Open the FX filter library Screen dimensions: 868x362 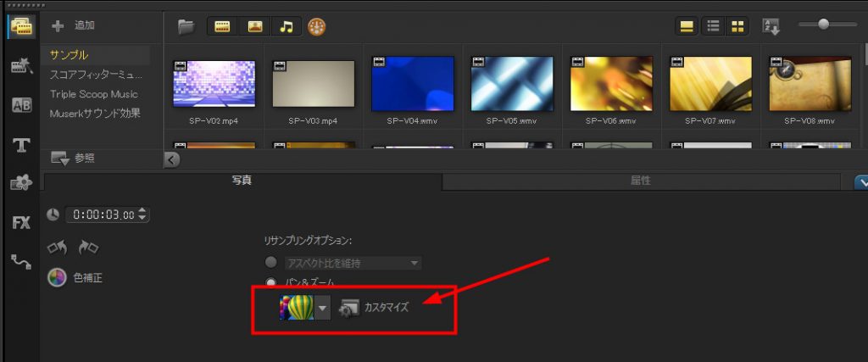(x=20, y=223)
